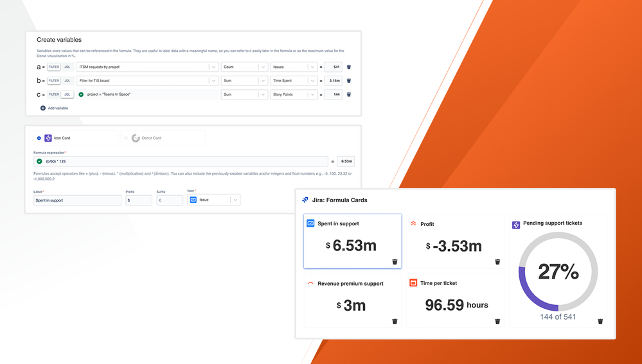Click the Issue icon in Icon dropdown
This screenshot has height=364, width=642.
click(193, 200)
